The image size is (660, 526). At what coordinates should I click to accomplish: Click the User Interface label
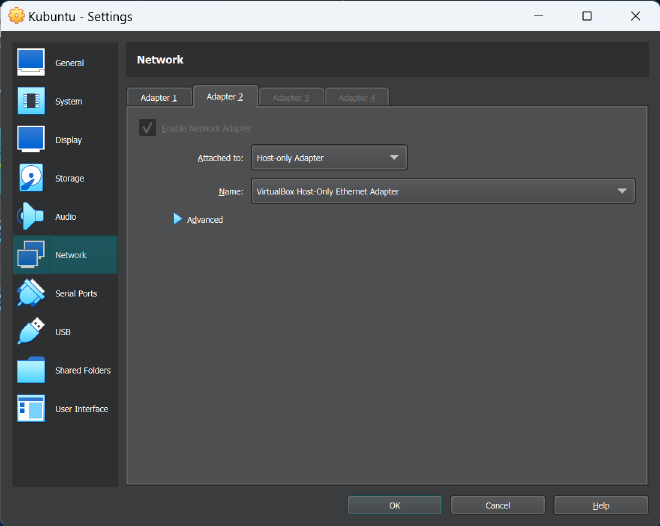tap(82, 409)
